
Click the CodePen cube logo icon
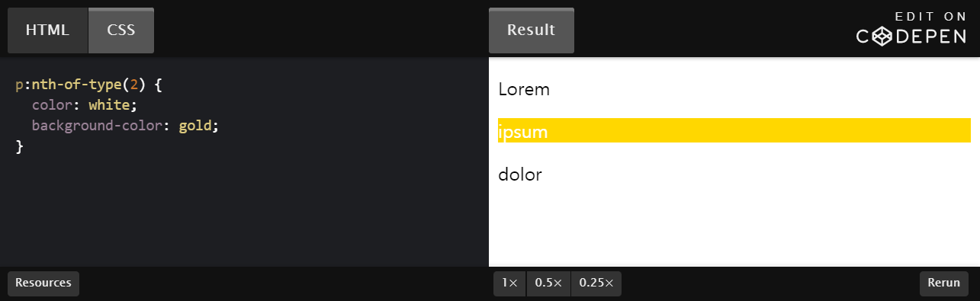[x=882, y=36]
